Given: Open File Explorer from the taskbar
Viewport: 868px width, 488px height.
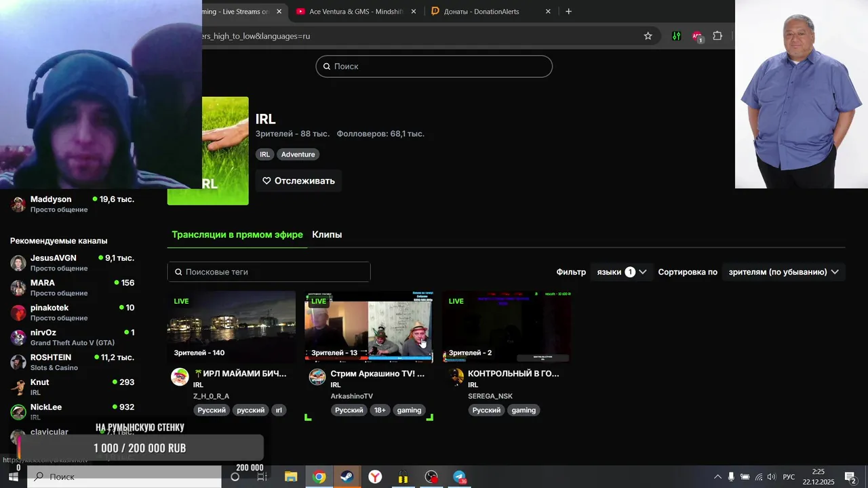Looking at the screenshot, I should (291, 477).
